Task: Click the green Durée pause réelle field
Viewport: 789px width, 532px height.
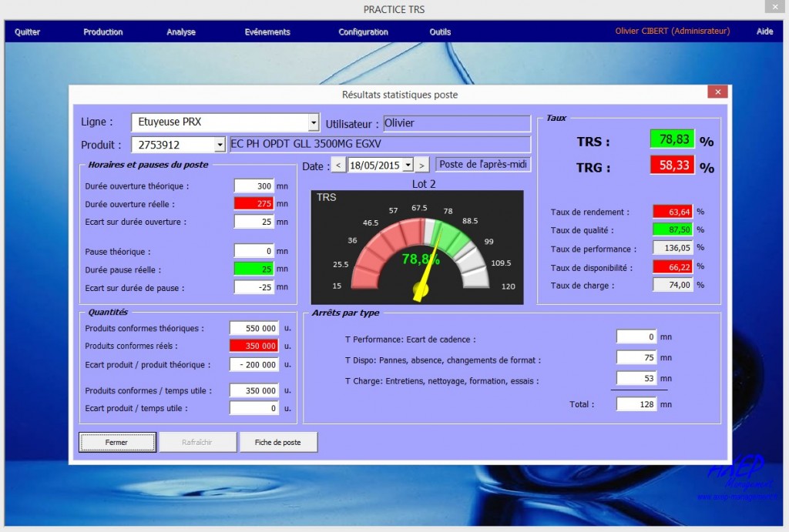Action: pos(254,269)
